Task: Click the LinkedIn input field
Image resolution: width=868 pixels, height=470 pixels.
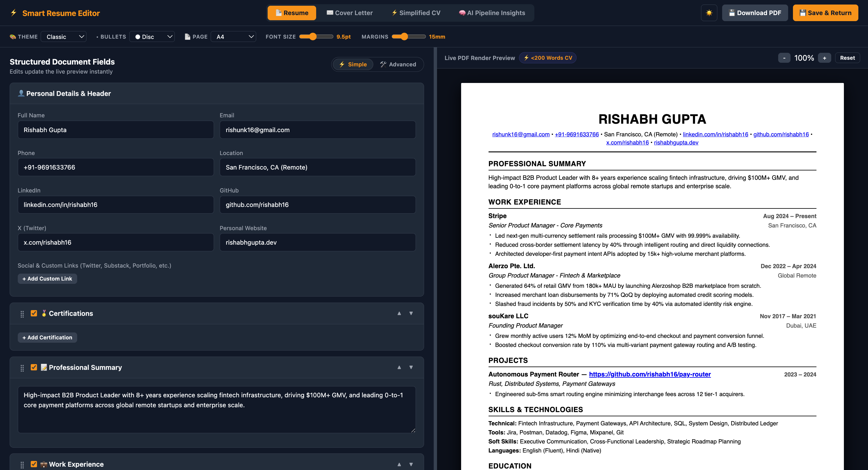Action: click(115, 205)
